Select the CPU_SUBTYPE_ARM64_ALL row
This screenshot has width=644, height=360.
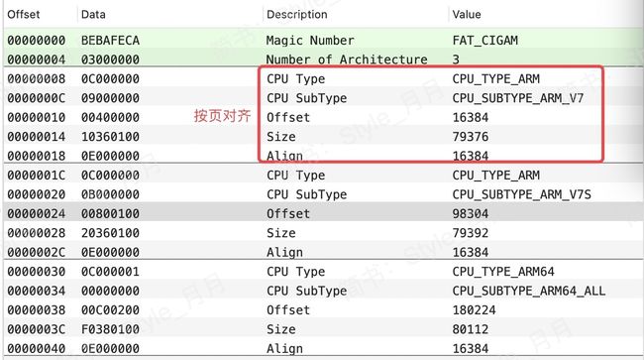coord(322,291)
